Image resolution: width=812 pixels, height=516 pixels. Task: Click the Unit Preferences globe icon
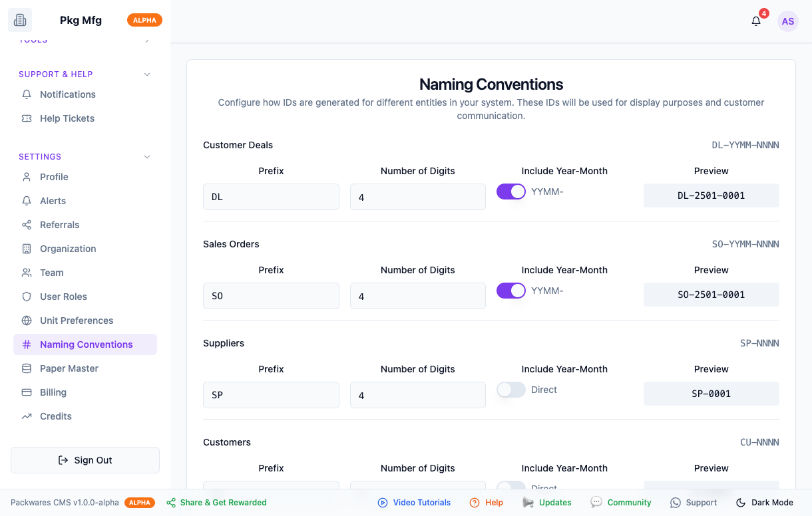pos(27,321)
